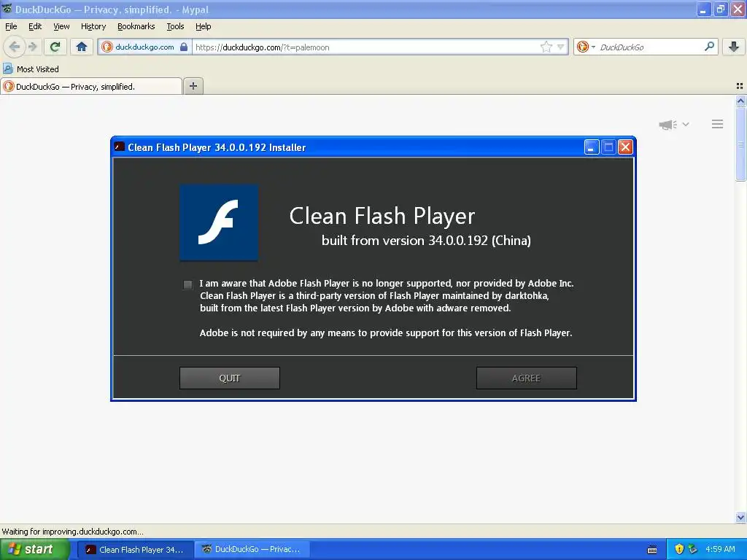Tick the Adobe Flash awareness checkbox
Image resolution: width=747 pixels, height=560 pixels.
tap(187, 285)
